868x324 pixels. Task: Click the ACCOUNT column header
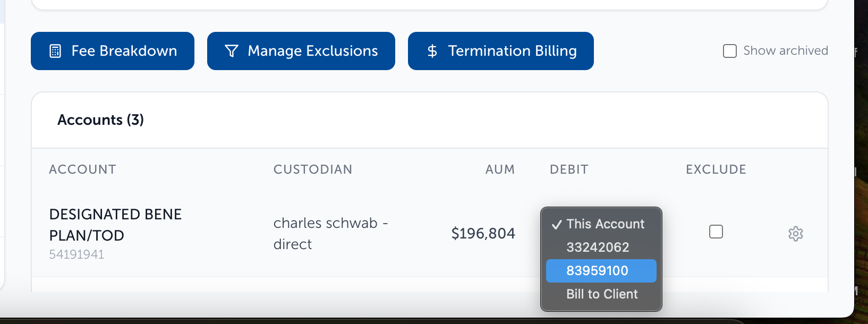pos(83,169)
